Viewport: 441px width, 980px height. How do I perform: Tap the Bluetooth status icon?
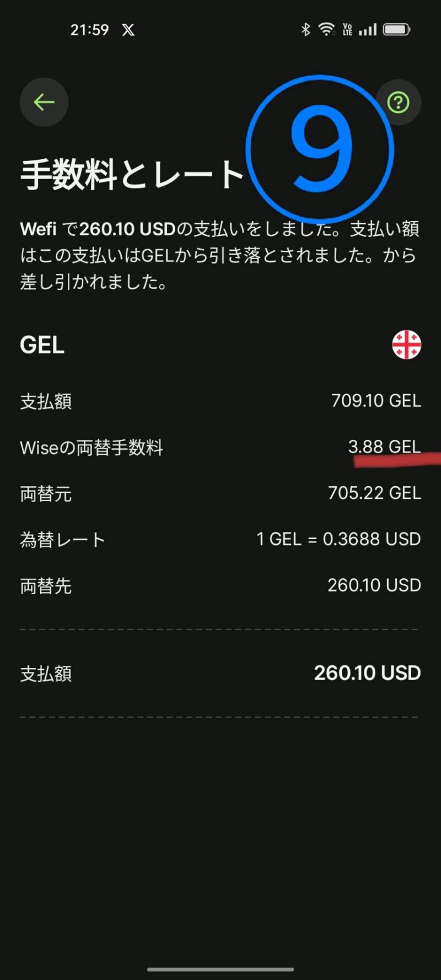pos(306,29)
